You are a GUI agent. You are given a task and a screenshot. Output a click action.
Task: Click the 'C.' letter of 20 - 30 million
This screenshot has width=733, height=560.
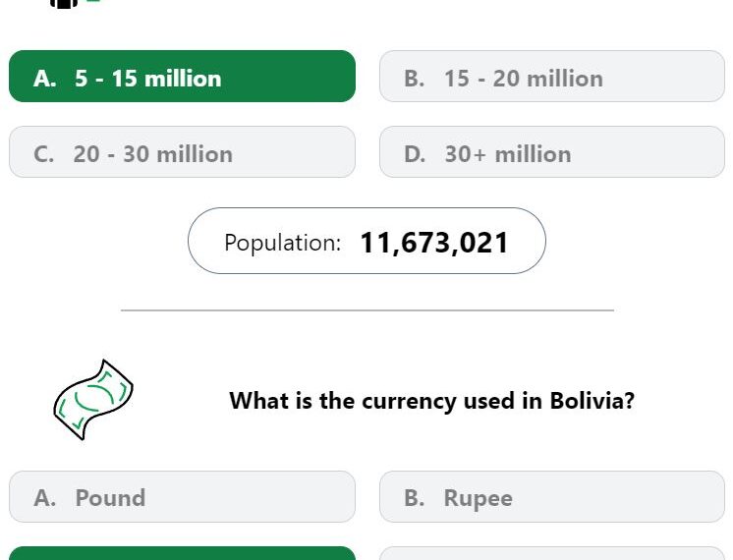44,154
